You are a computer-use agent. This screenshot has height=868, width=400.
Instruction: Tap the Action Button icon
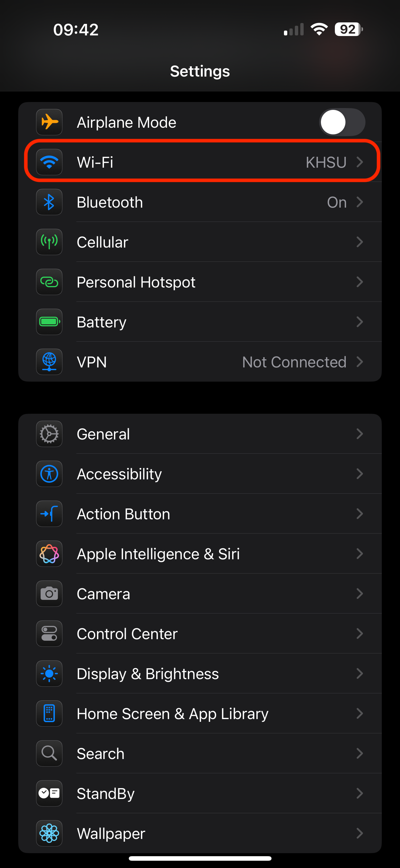coord(49,514)
